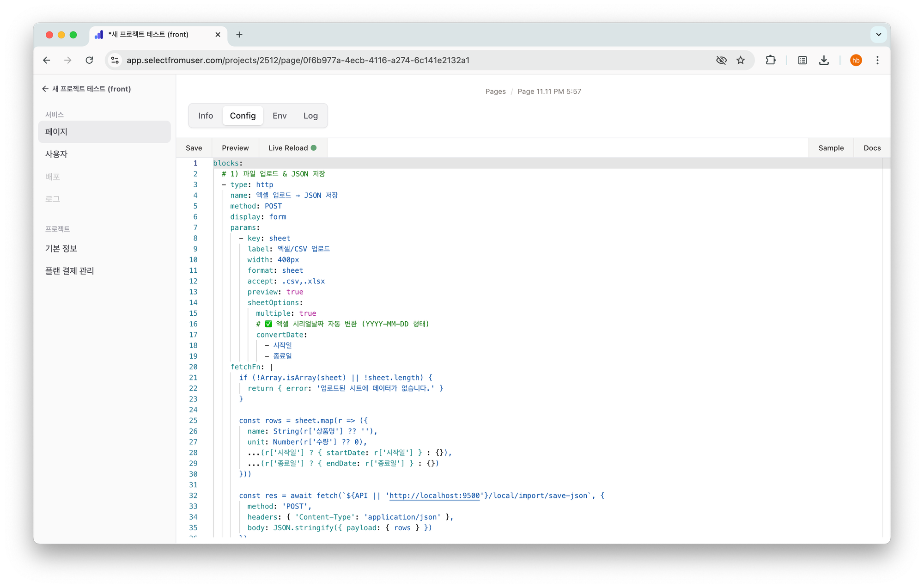Open the downloads icon in toolbar
The height and width of the screenshot is (588, 924).
824,60
